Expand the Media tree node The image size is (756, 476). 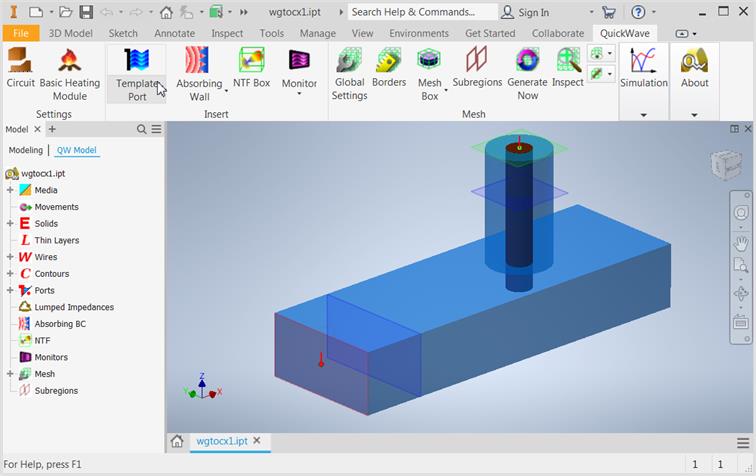[x=10, y=190]
